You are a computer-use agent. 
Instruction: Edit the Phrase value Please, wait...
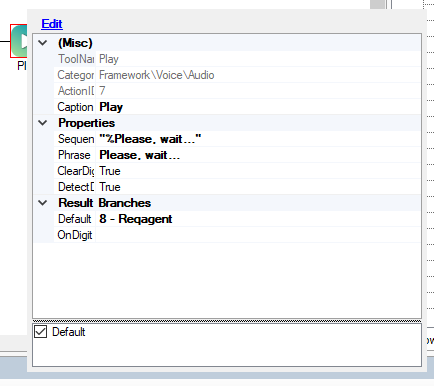click(258, 155)
